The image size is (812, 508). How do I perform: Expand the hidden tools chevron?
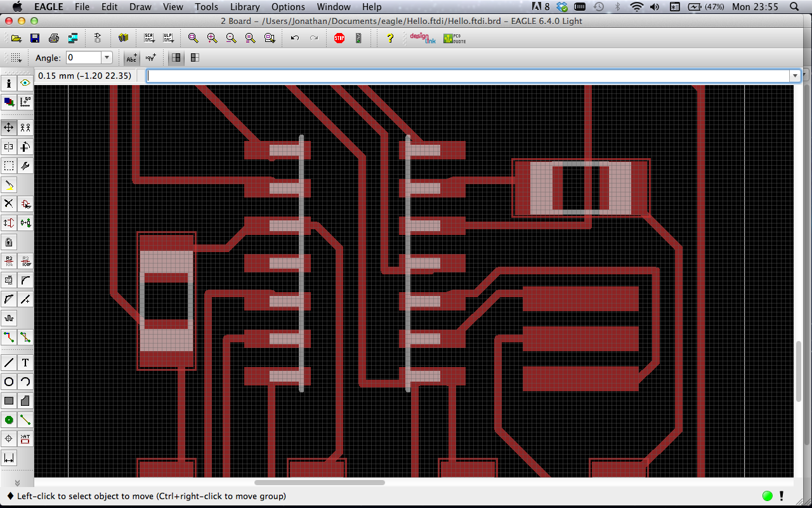[17, 483]
